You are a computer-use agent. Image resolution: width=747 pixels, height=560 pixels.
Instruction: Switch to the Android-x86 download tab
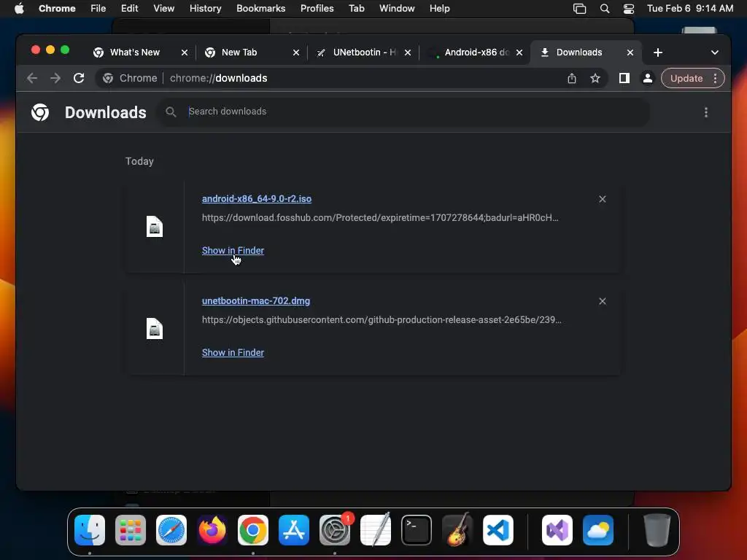tap(476, 52)
